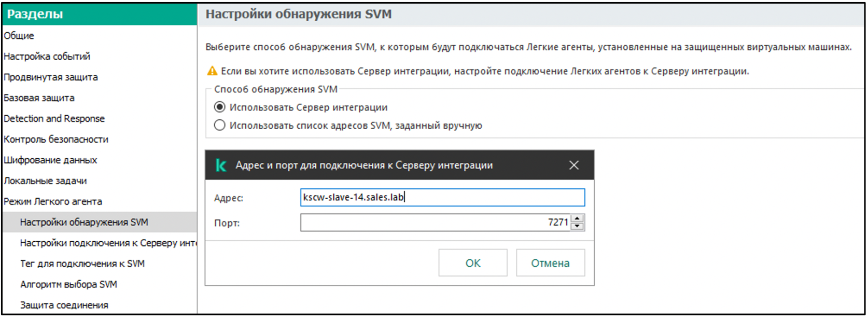
Task: Open the Локальные задачи section
Action: click(x=45, y=181)
